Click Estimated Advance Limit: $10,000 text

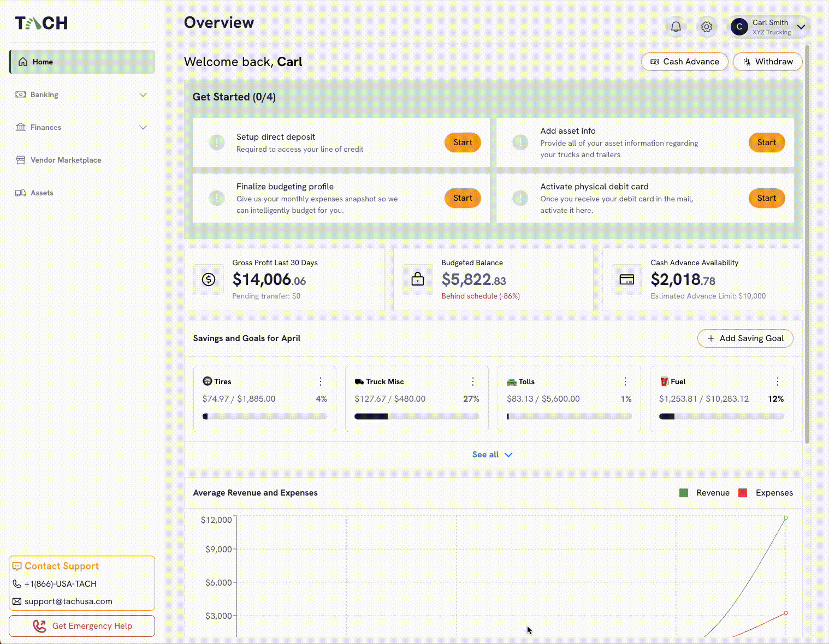(x=708, y=296)
